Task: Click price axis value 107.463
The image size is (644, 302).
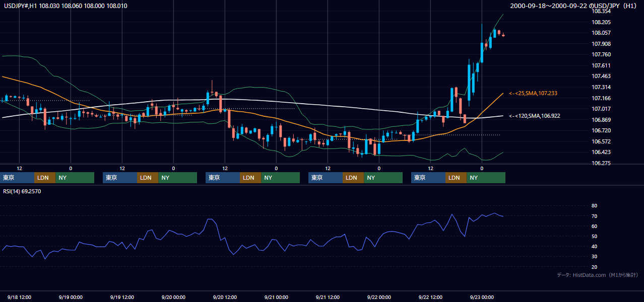Action: pyautogui.click(x=602, y=76)
